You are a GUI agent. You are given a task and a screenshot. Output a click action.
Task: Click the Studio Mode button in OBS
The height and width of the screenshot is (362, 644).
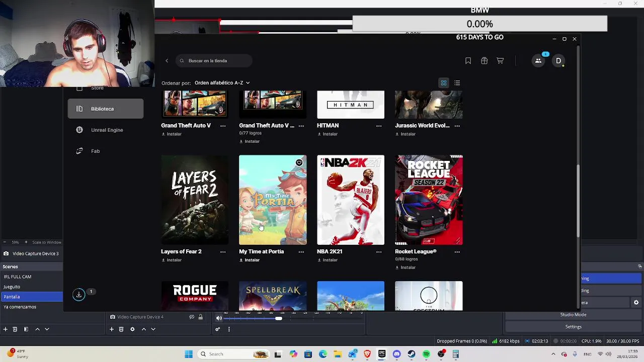click(573, 315)
